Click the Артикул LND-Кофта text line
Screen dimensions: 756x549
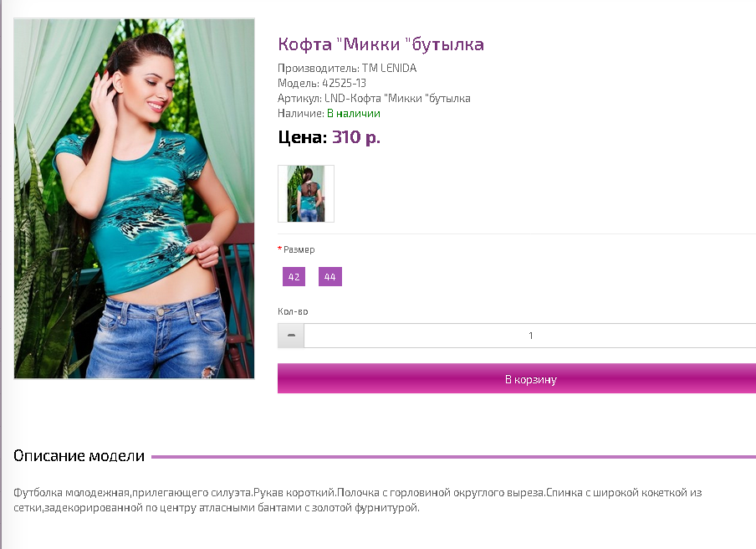tap(374, 99)
